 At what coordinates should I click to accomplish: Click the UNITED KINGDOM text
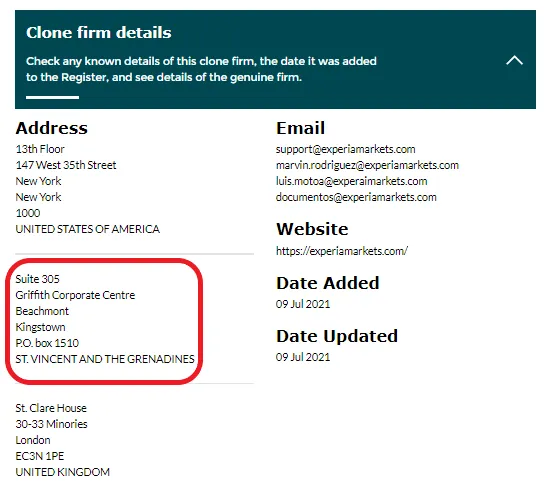[62, 472]
